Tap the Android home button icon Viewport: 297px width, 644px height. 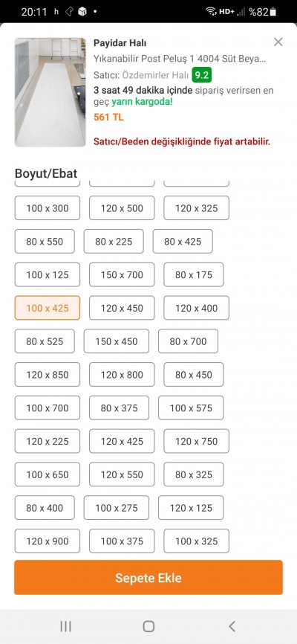pos(148,626)
